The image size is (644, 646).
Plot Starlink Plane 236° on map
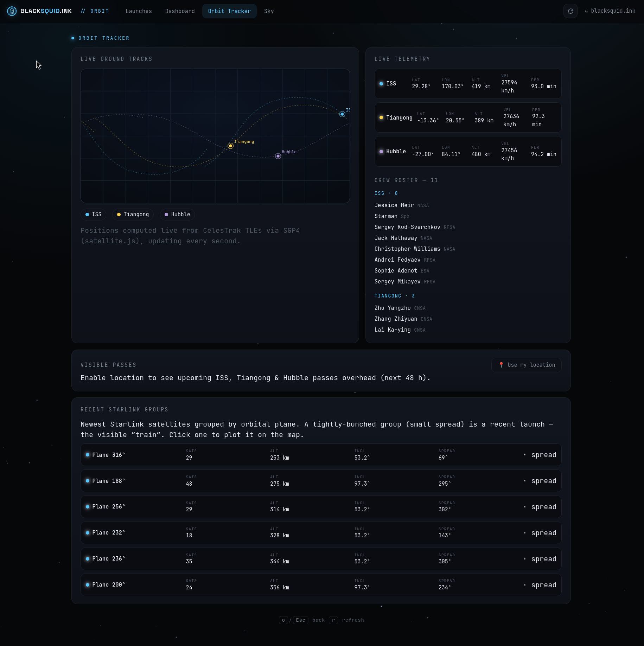[x=321, y=559]
